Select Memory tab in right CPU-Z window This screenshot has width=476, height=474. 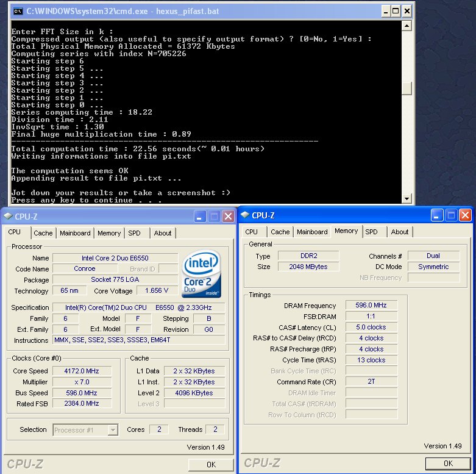pos(346,231)
